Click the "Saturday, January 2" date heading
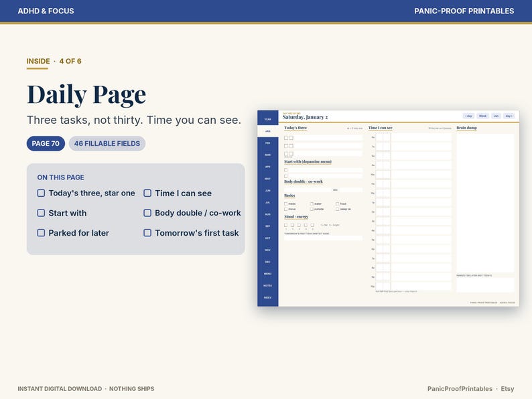Screen dimensions: 532x399 (306, 117)
